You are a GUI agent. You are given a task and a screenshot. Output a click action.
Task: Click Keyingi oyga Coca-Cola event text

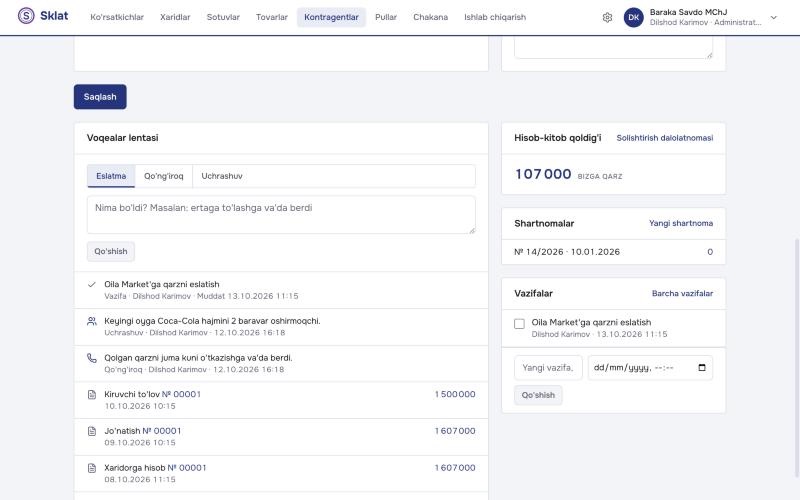212,321
